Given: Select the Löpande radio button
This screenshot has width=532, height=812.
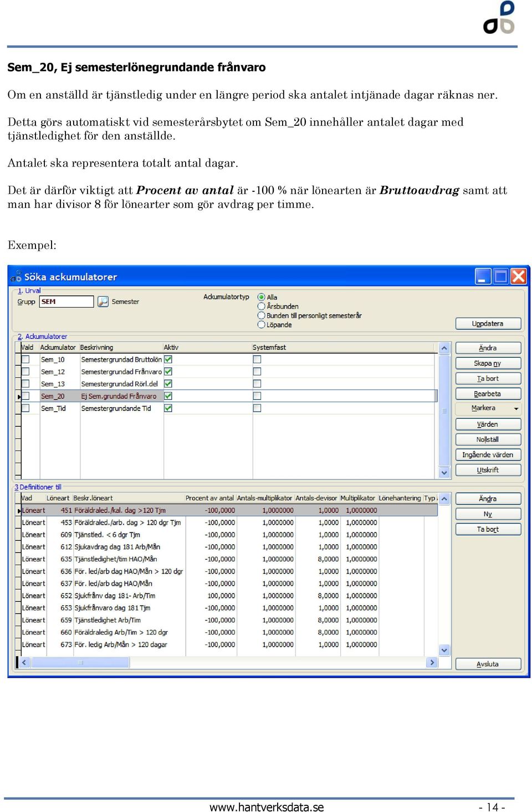Looking at the screenshot, I should [x=262, y=324].
